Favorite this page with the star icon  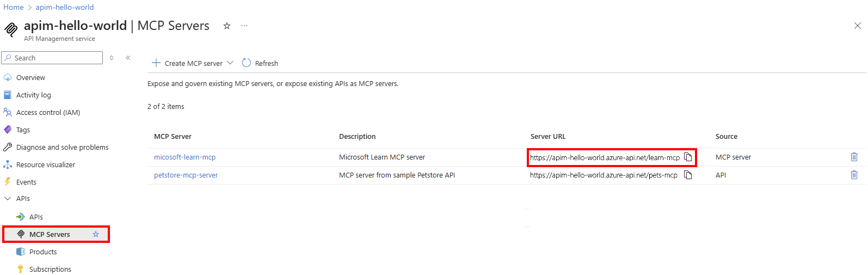(227, 26)
